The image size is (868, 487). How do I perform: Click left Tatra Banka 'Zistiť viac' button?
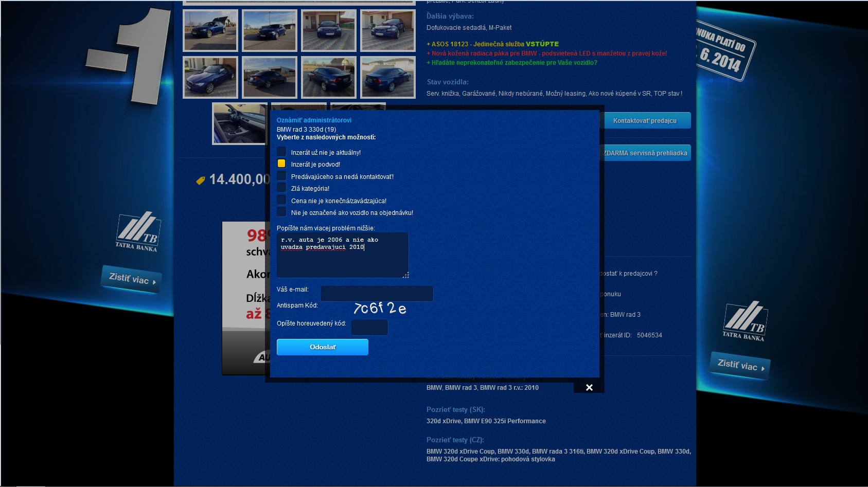point(132,279)
